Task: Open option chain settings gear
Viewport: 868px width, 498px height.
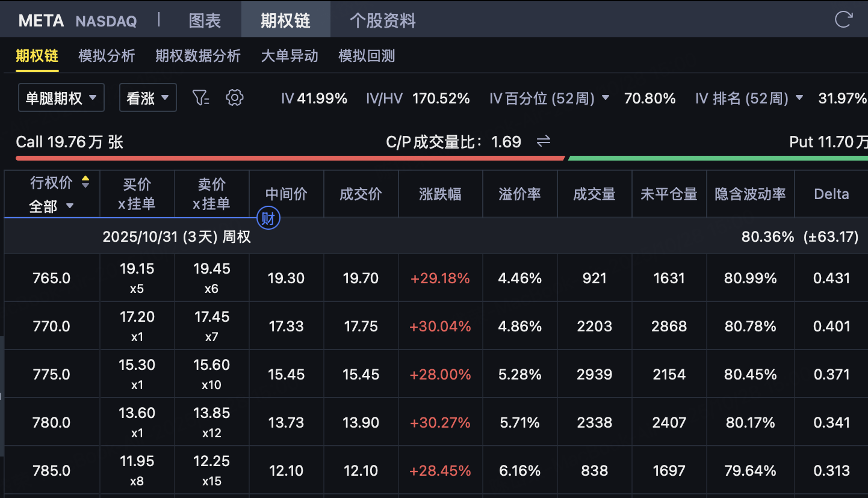Action: click(x=234, y=98)
